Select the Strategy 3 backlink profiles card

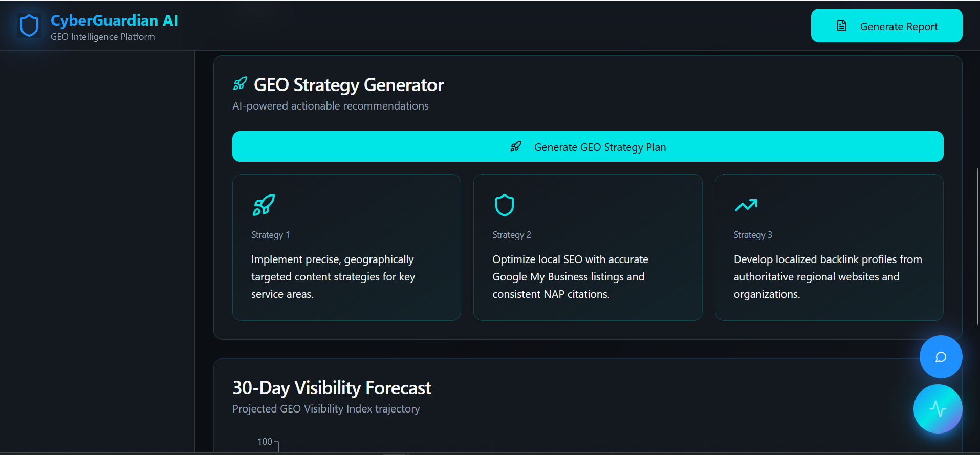point(829,247)
